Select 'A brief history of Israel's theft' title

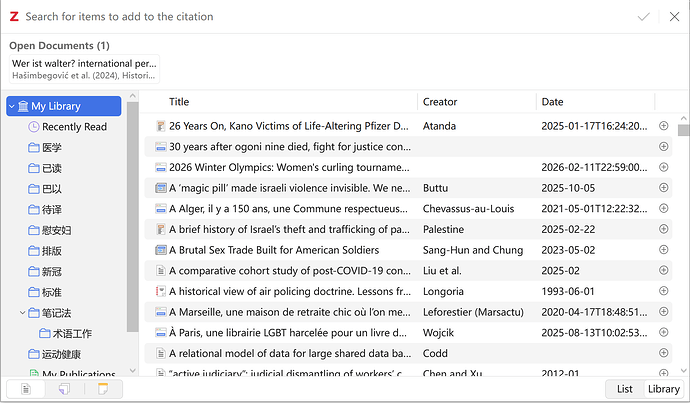pos(290,229)
